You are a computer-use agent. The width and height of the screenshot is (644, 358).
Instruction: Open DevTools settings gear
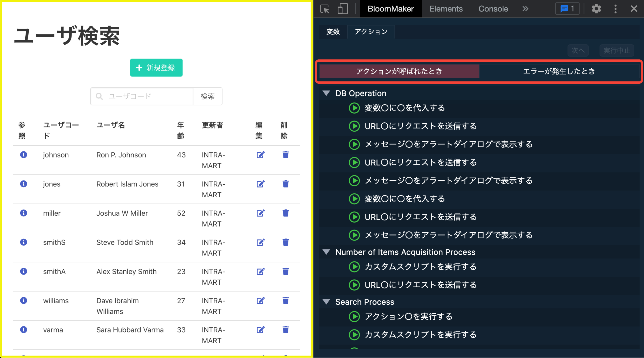pos(596,9)
